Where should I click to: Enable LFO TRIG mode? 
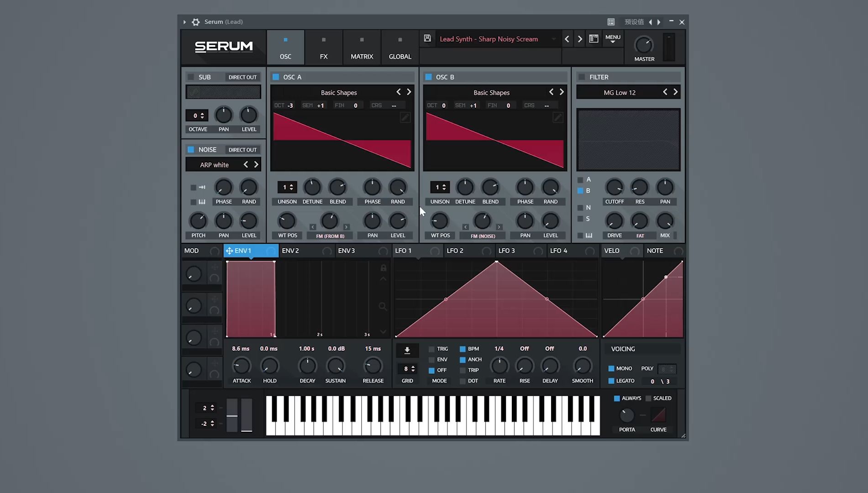click(431, 349)
